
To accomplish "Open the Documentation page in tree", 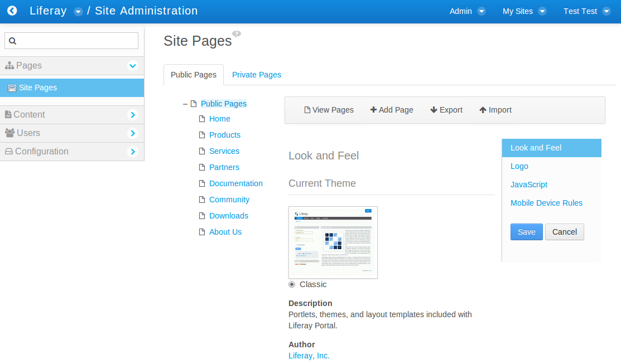I will click(235, 183).
